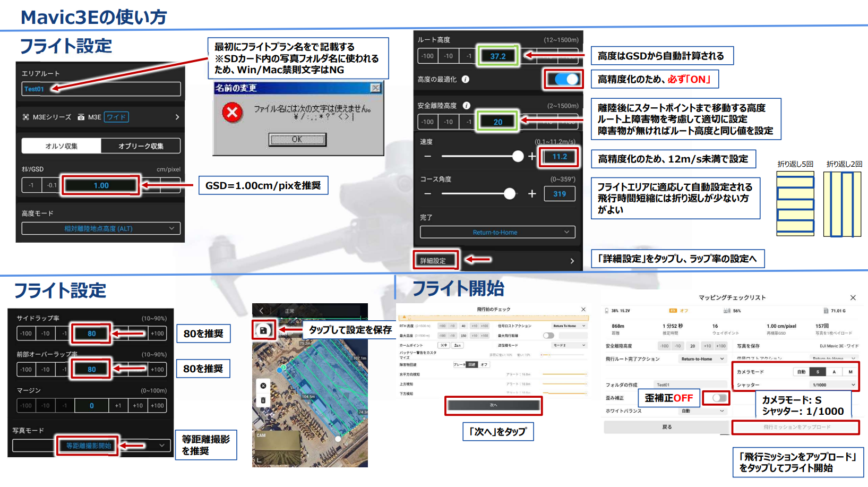Toggle the 高度の最適化 switch

coord(565,79)
